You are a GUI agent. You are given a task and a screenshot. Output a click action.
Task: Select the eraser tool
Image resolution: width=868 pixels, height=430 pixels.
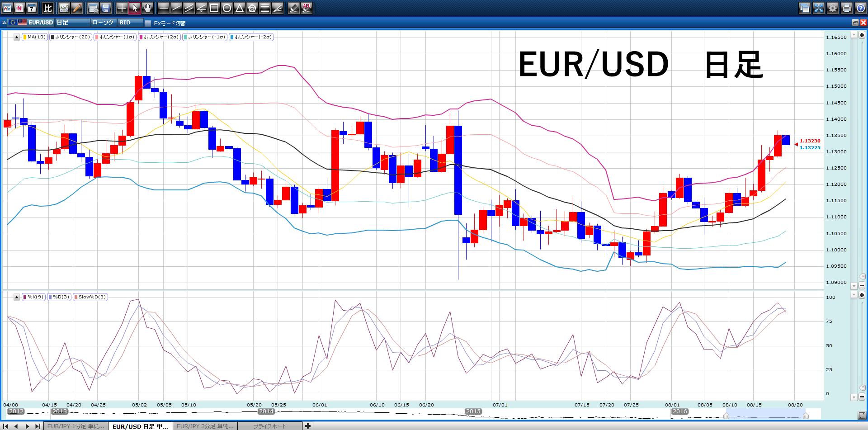click(294, 8)
